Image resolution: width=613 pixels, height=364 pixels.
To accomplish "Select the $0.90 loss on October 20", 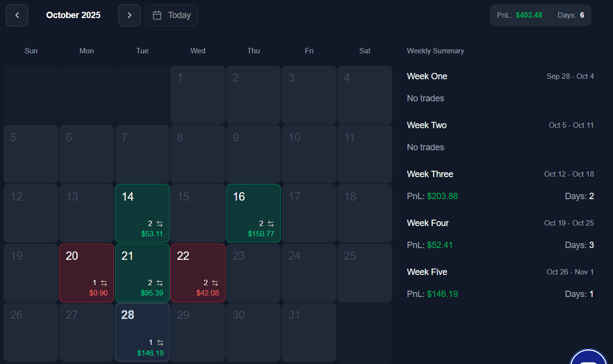I will click(x=98, y=293).
